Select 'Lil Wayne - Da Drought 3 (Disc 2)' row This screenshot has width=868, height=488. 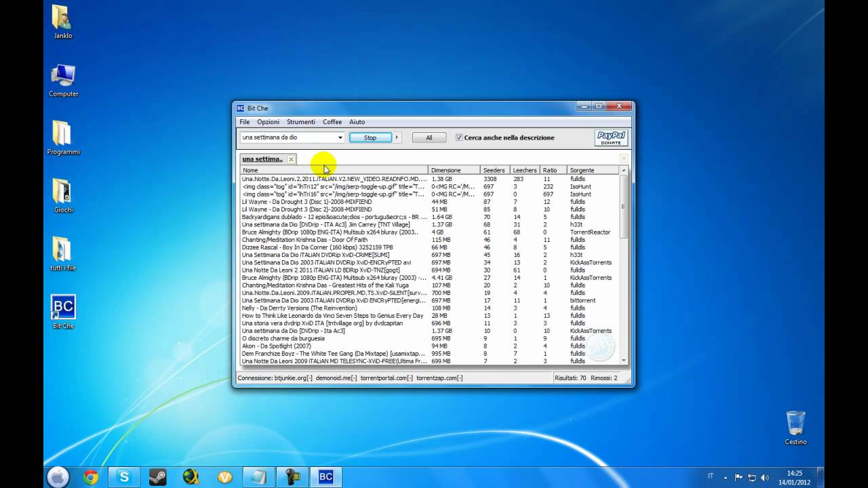click(x=431, y=209)
